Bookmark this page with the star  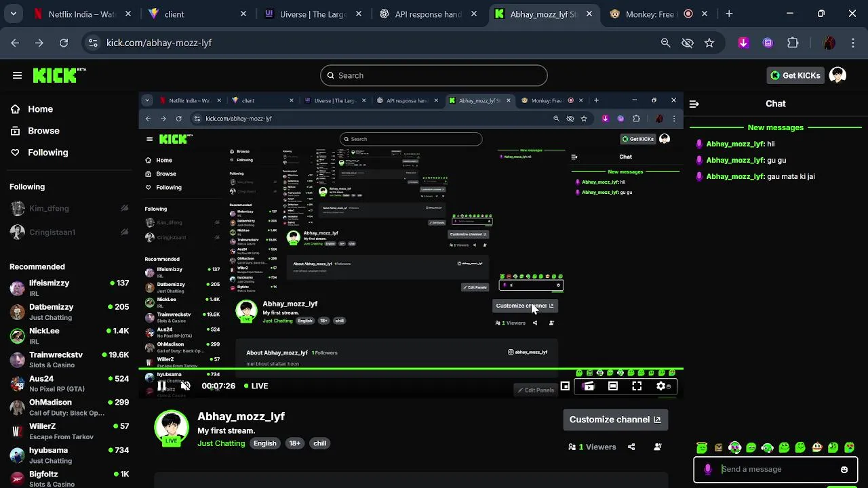(709, 43)
